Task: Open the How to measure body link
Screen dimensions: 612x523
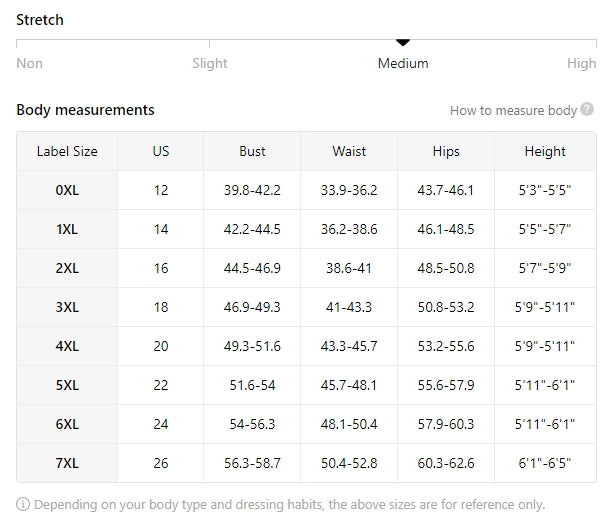Action: pos(513,111)
